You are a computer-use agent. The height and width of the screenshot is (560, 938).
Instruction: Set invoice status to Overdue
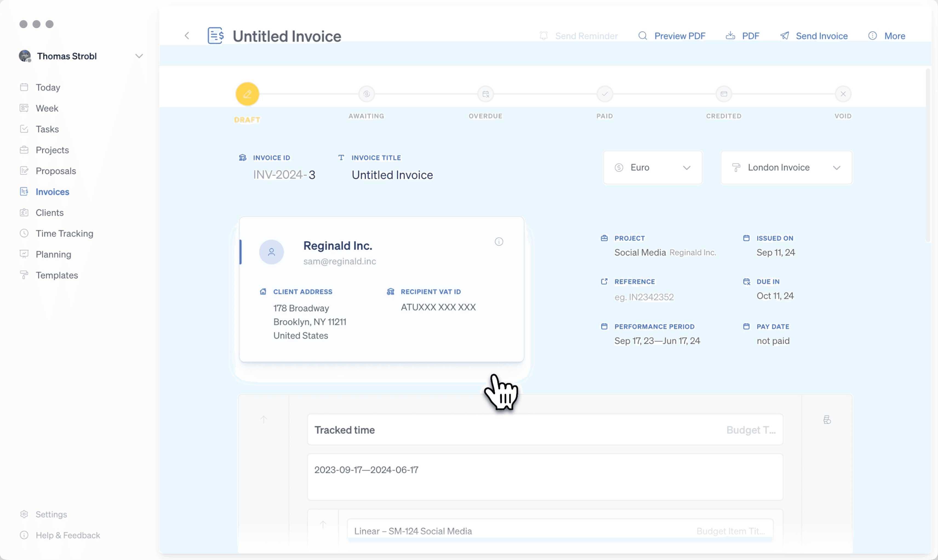[x=486, y=94]
